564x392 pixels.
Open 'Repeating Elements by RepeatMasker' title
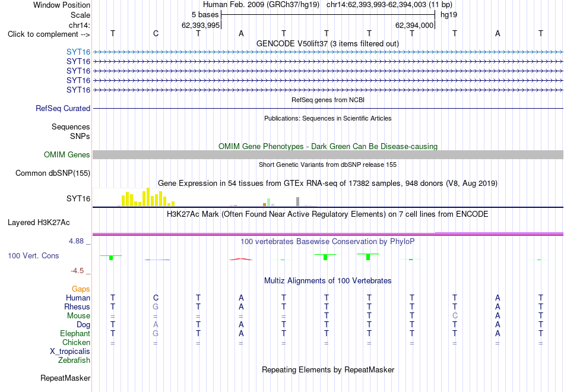click(x=328, y=369)
